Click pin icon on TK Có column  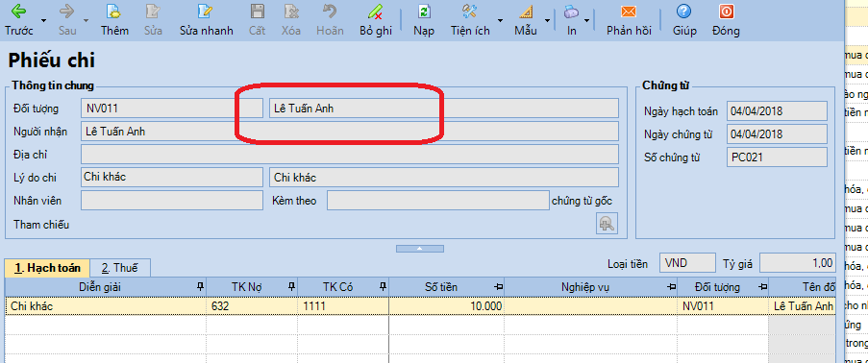(383, 286)
